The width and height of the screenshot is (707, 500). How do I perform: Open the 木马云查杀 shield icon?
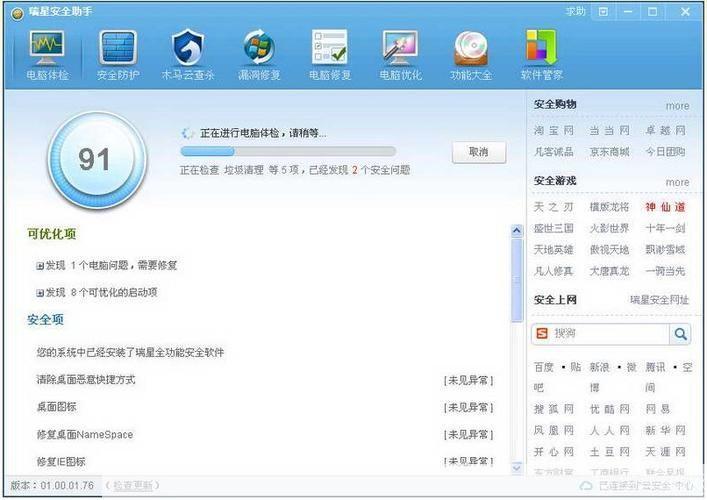188,48
